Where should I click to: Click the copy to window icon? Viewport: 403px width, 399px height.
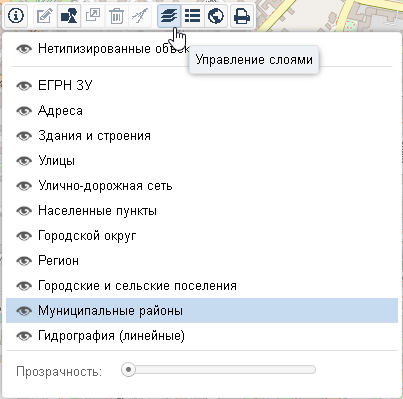93,16
